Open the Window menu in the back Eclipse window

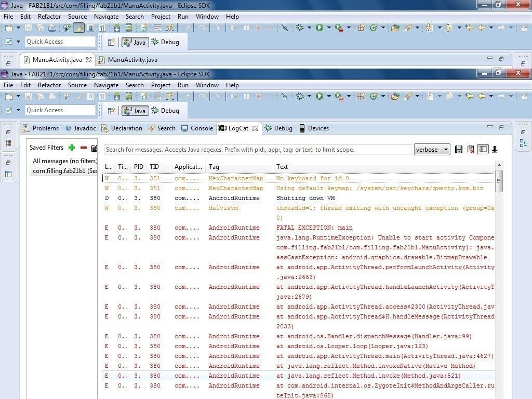click(207, 17)
